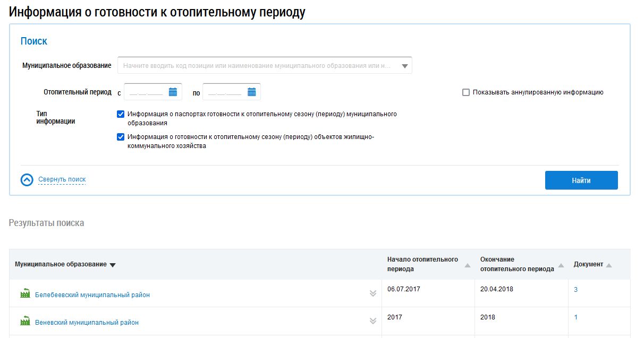
Task: Expand Веневский муниципальный район row details
Action: [373, 321]
